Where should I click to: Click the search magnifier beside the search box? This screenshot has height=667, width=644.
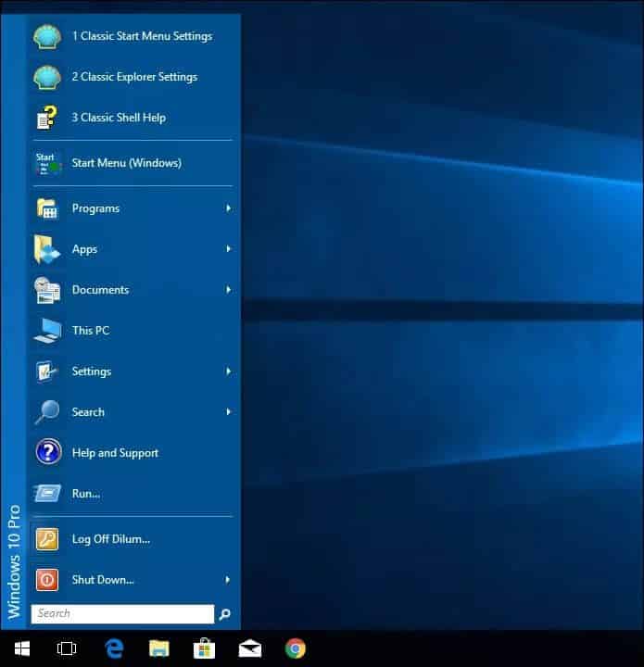click(224, 614)
